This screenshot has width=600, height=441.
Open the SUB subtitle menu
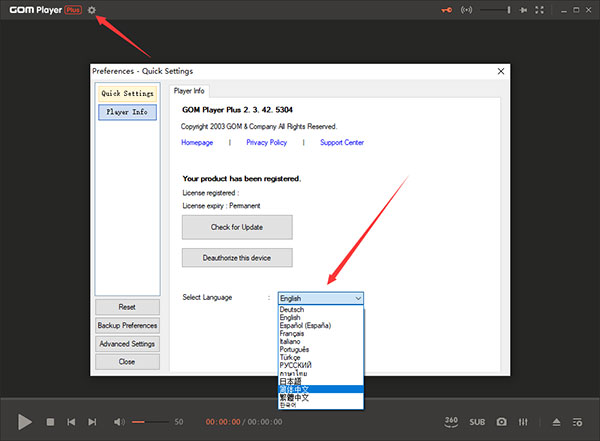click(x=477, y=422)
